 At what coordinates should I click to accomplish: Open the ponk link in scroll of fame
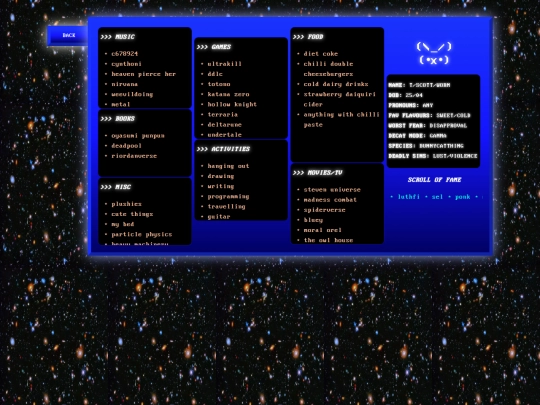463,197
